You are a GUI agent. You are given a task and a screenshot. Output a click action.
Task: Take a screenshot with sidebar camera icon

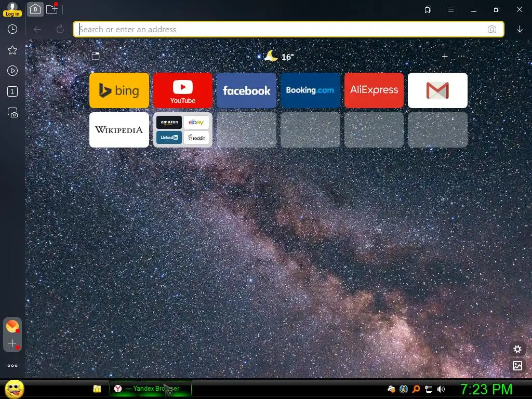(x=12, y=113)
